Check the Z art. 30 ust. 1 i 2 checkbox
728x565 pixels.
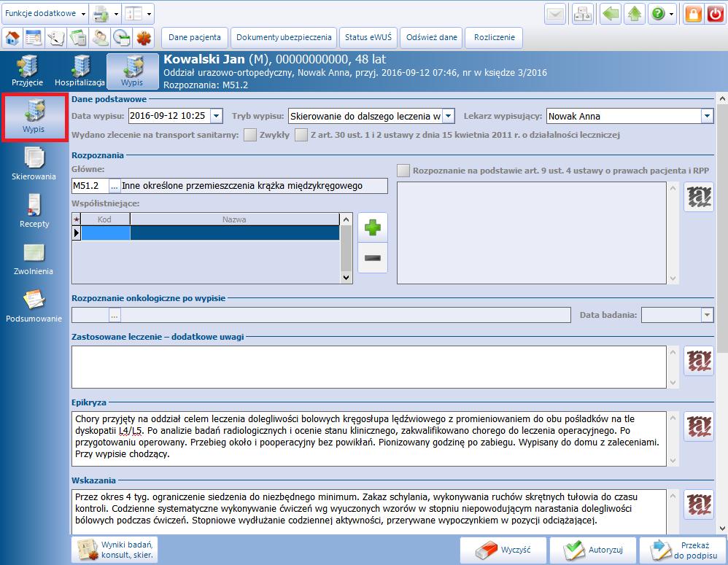[x=301, y=135]
